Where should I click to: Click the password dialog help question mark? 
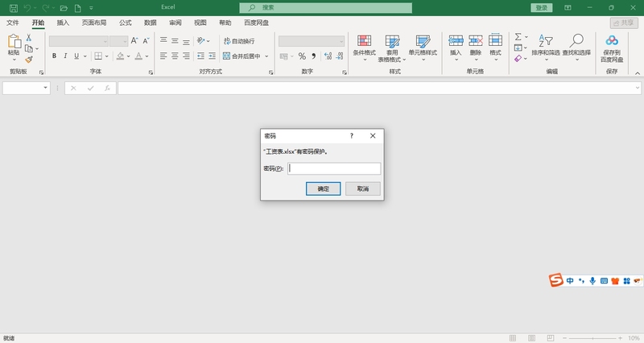pos(352,136)
